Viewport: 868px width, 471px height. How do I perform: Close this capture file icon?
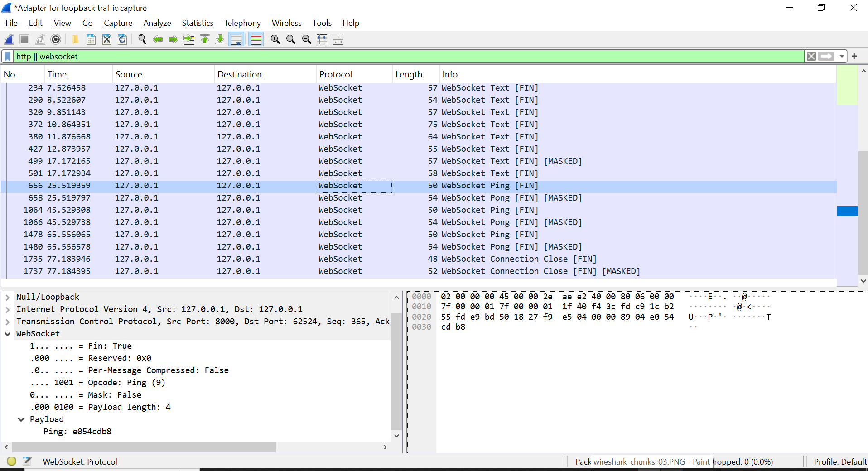point(106,39)
